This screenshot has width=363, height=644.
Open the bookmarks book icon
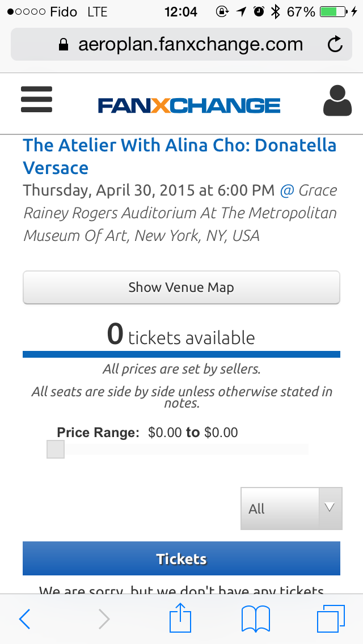point(256,619)
